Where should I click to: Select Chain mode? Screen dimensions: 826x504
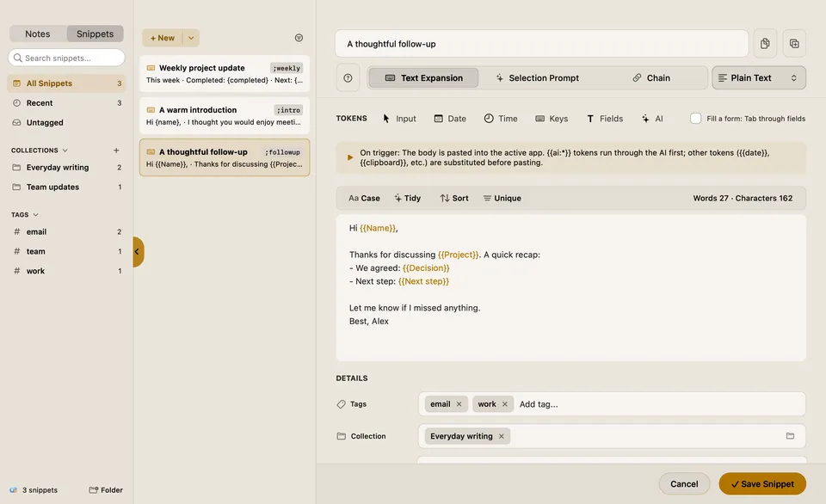(x=651, y=78)
